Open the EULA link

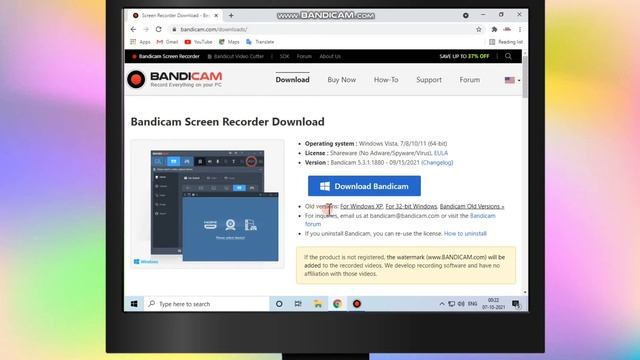tap(441, 153)
